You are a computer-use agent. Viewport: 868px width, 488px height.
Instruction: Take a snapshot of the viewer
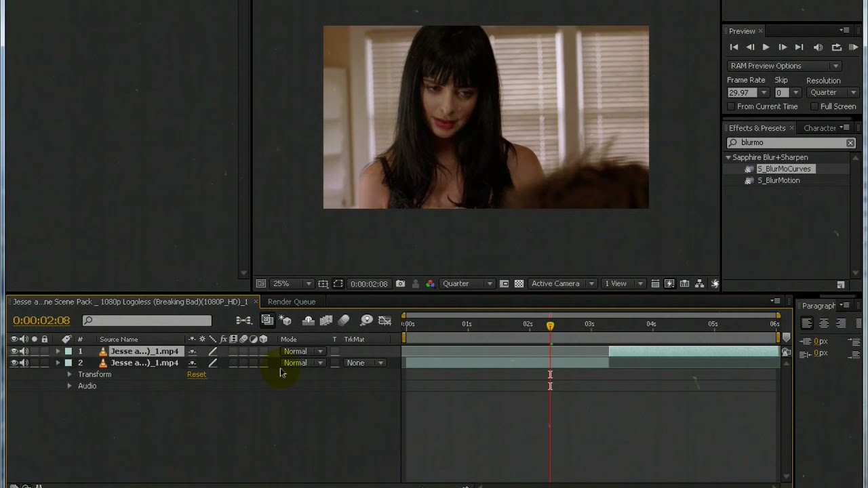(x=400, y=284)
